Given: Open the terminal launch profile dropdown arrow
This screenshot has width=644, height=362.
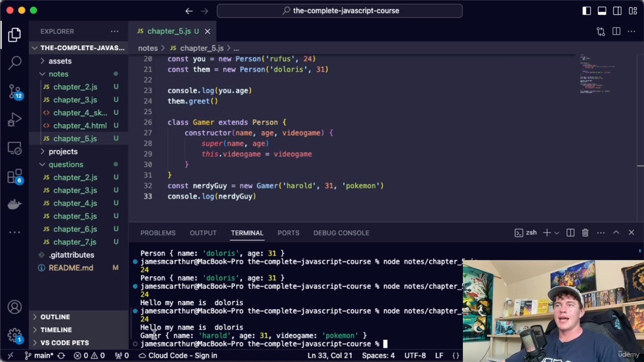Looking at the screenshot, I should [556, 233].
